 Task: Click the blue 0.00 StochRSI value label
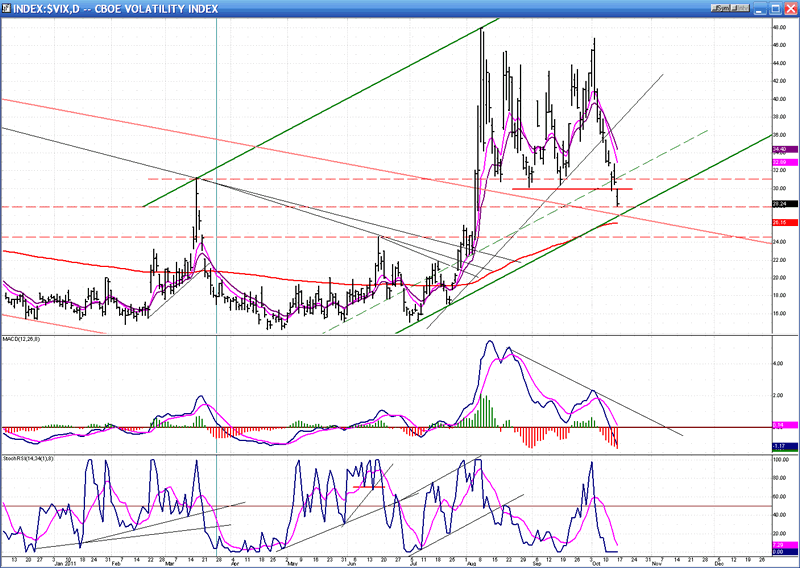point(785,551)
